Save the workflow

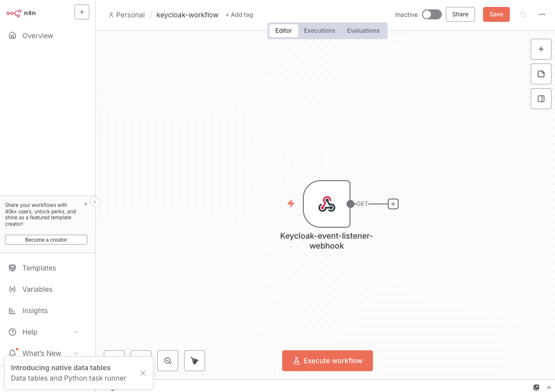496,14
